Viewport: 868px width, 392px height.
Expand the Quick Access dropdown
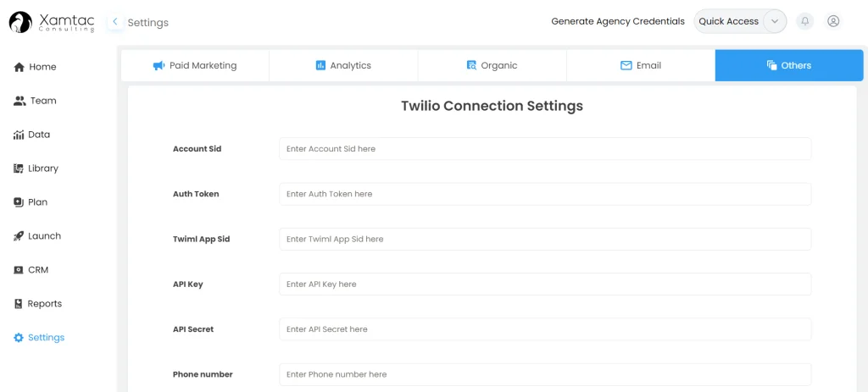(x=774, y=21)
